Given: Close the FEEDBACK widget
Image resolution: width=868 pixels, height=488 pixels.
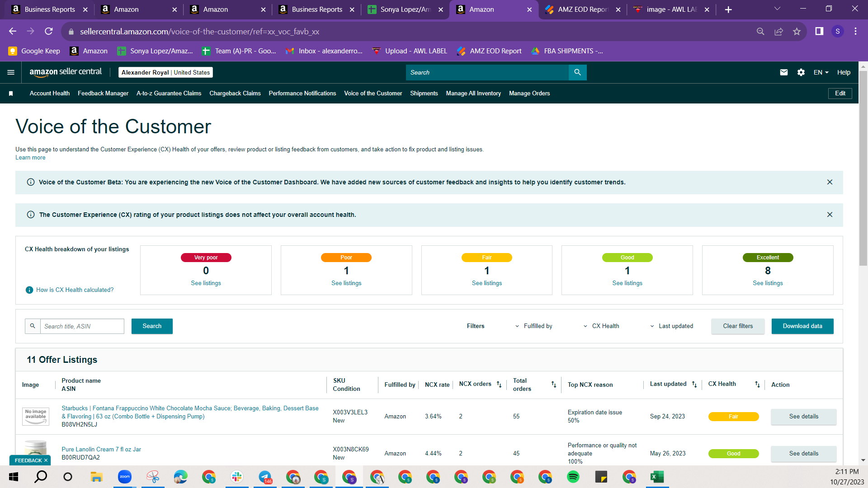Looking at the screenshot, I should [46, 460].
